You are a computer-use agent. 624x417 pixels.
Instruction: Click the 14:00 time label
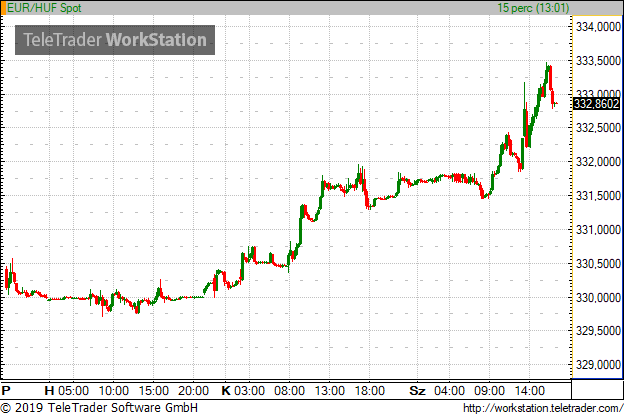tap(530, 391)
